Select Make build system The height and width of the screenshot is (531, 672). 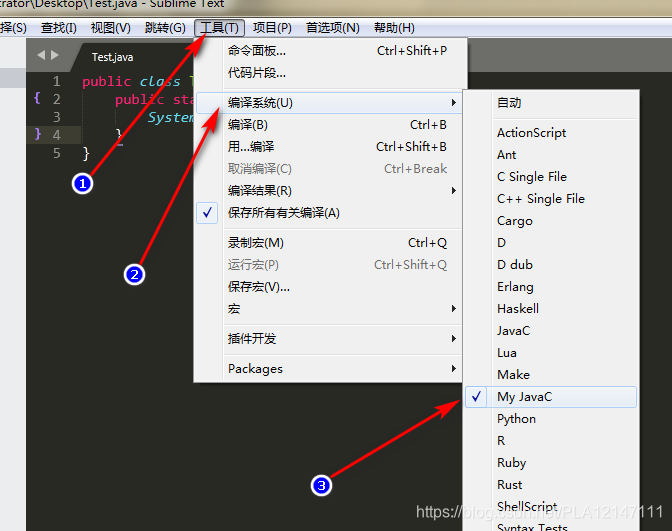point(551,375)
